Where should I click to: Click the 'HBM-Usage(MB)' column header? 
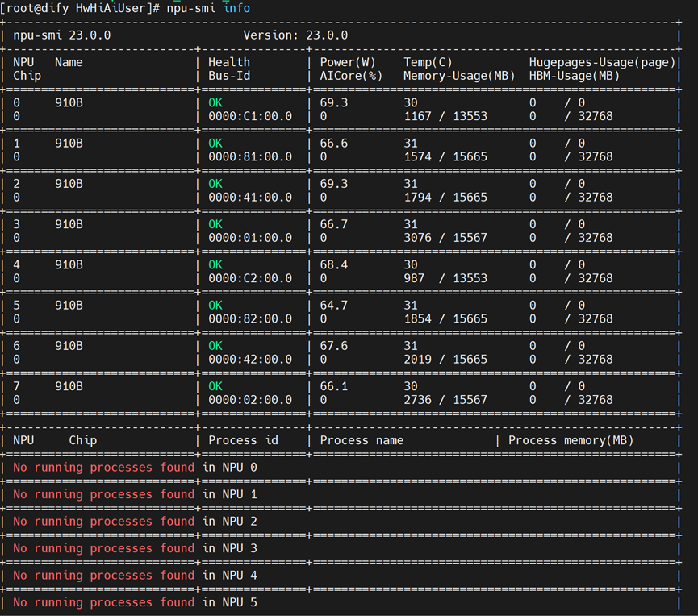[575, 76]
